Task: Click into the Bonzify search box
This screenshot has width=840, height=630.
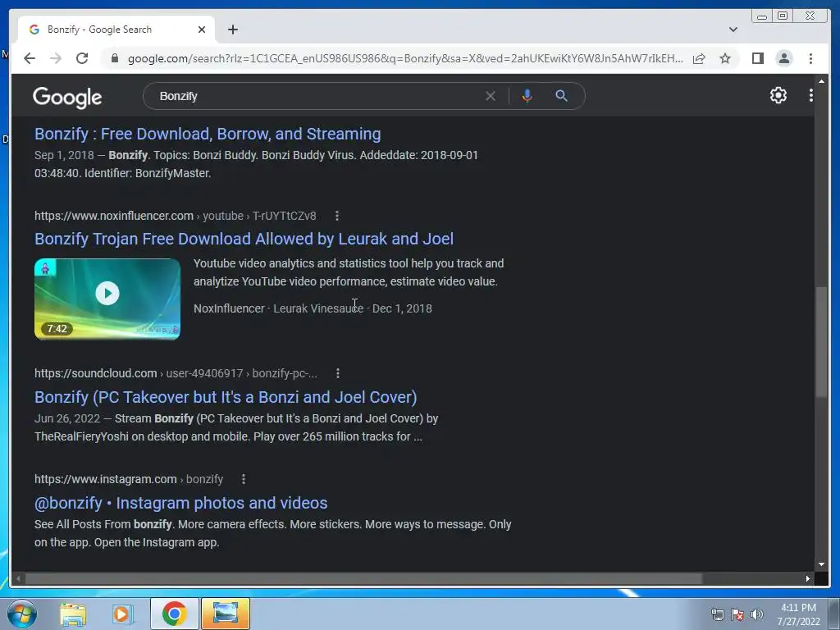Action: (x=316, y=96)
